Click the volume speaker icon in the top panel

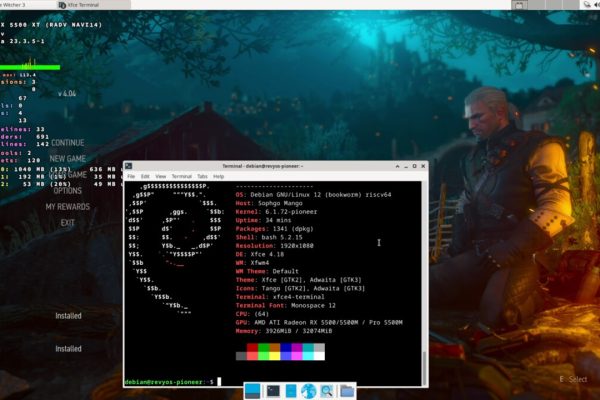pyautogui.click(x=597, y=5)
